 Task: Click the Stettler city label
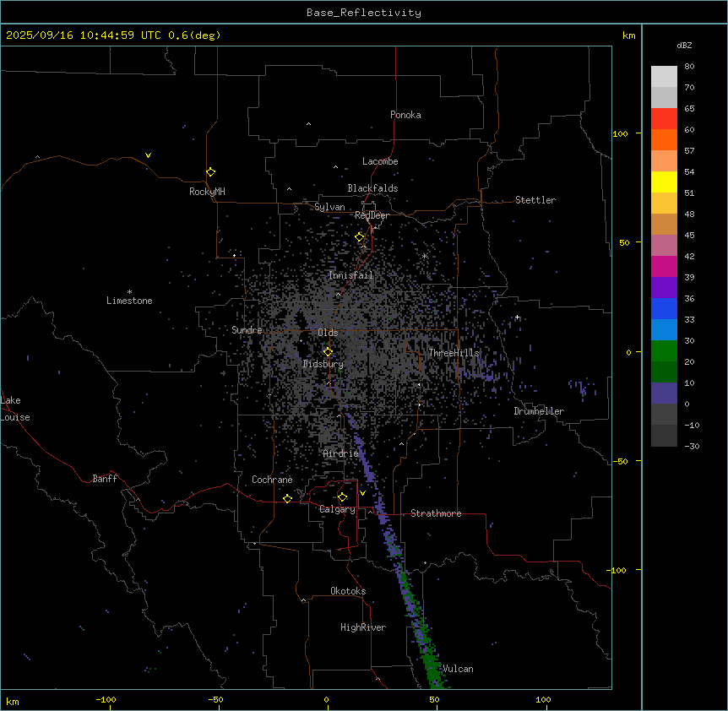coord(535,200)
